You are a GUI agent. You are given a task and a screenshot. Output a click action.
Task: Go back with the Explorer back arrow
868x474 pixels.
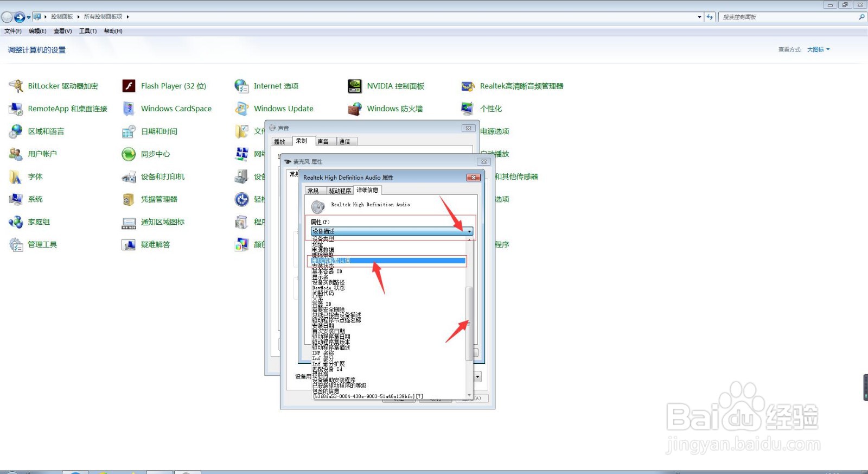(7, 17)
